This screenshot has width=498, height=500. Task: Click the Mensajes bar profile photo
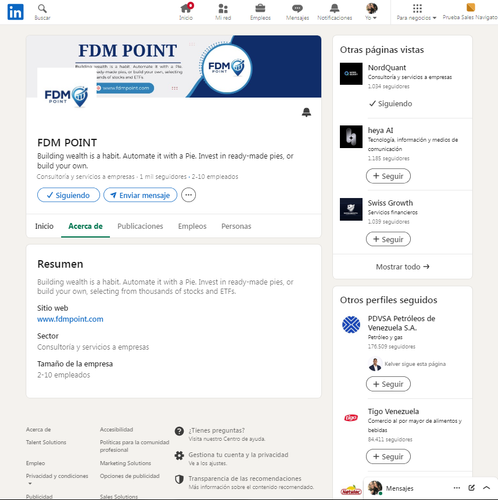(x=375, y=488)
